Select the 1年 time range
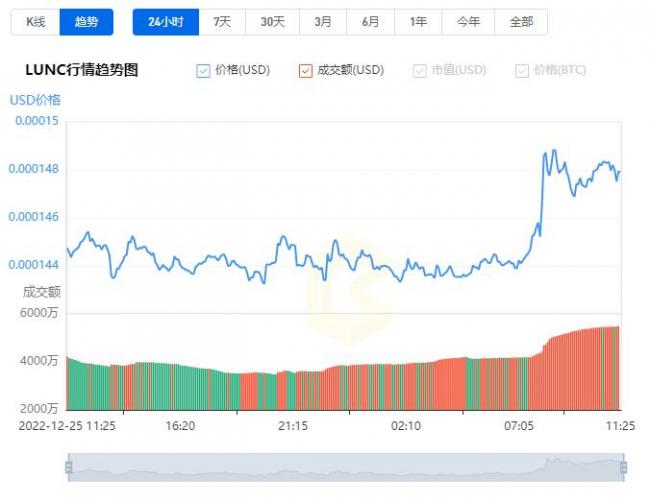The height and width of the screenshot is (503, 650). pos(418,22)
